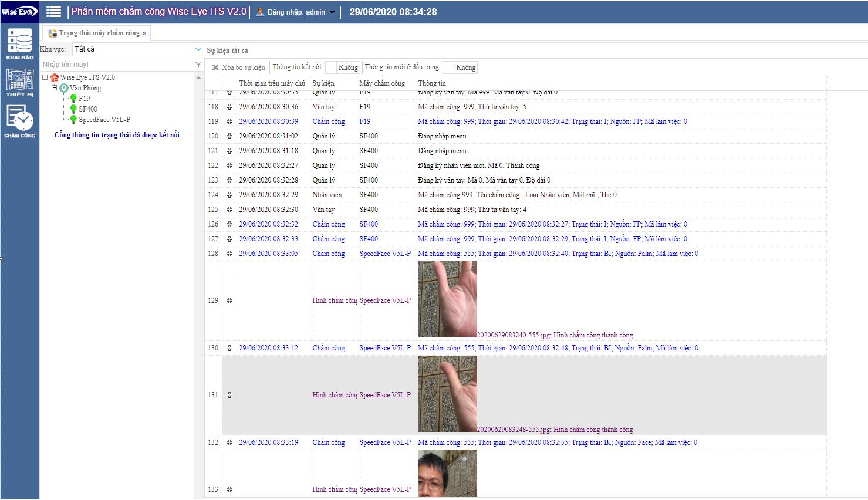
Task: Open the Khai Báo sidebar section
Action: (20, 44)
